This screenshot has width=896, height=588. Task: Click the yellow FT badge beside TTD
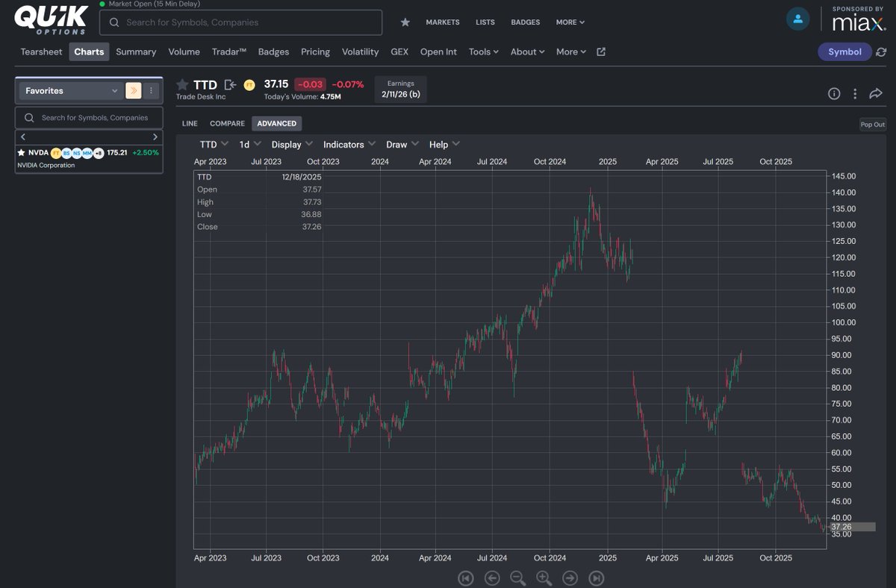click(x=249, y=85)
